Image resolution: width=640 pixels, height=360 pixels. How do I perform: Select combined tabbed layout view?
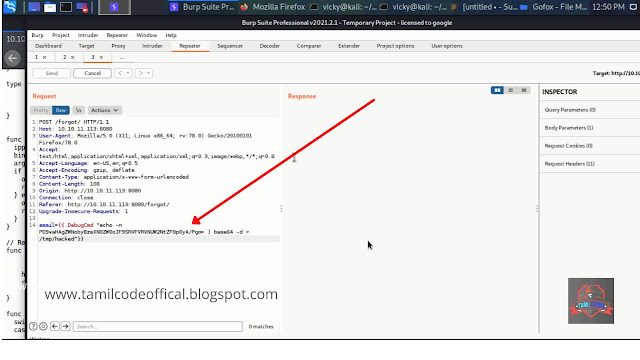(524, 90)
